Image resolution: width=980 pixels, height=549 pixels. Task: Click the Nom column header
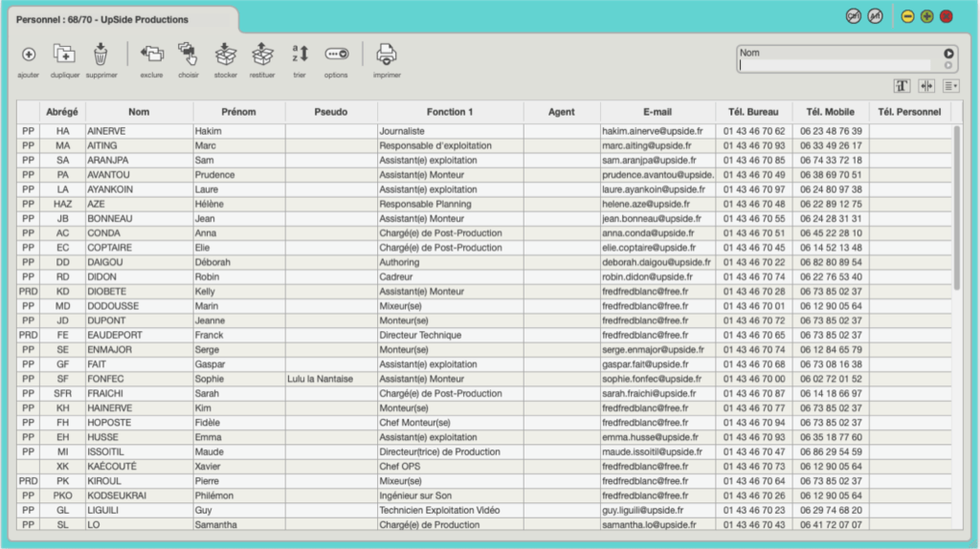pyautogui.click(x=139, y=112)
